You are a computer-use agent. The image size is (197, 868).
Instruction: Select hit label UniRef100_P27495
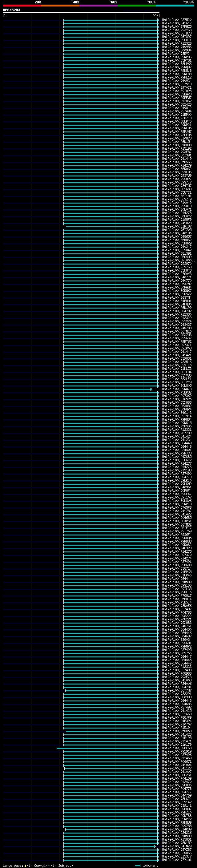[176, 650]
